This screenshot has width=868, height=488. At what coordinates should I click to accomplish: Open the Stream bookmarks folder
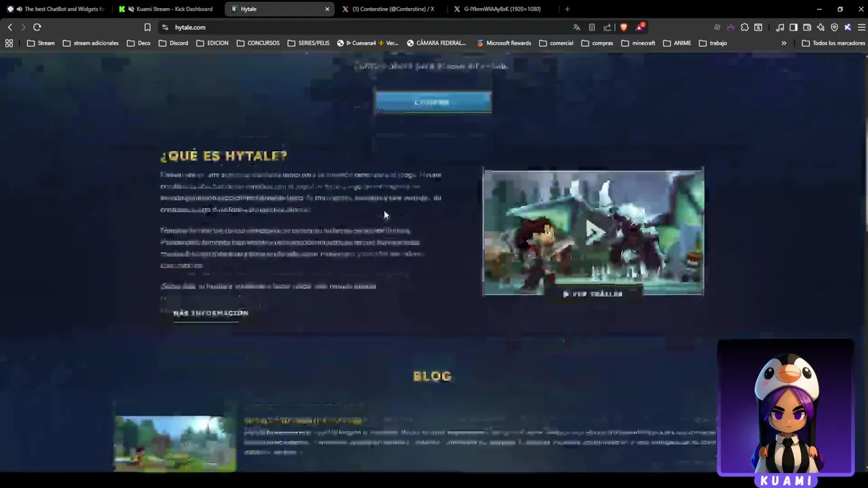click(x=41, y=43)
